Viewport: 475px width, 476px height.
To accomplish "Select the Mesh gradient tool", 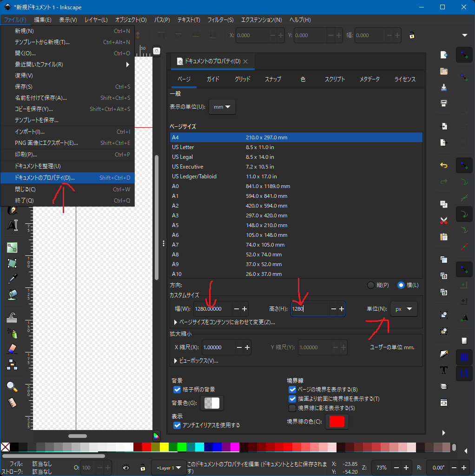I will tap(12, 263).
